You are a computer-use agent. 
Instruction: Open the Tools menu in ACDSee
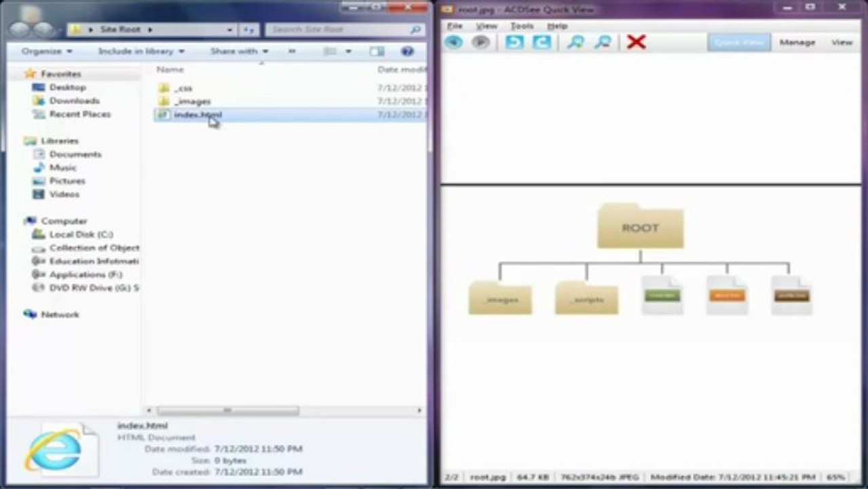521,26
